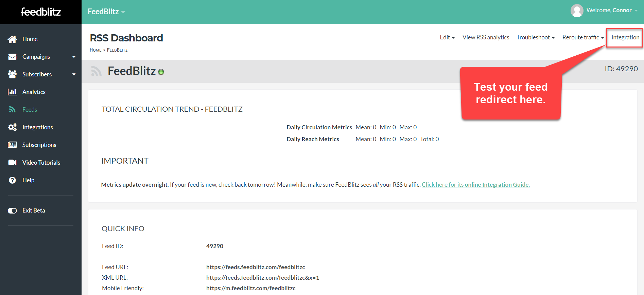Expand the Subscribers submenu arrow

click(74, 74)
